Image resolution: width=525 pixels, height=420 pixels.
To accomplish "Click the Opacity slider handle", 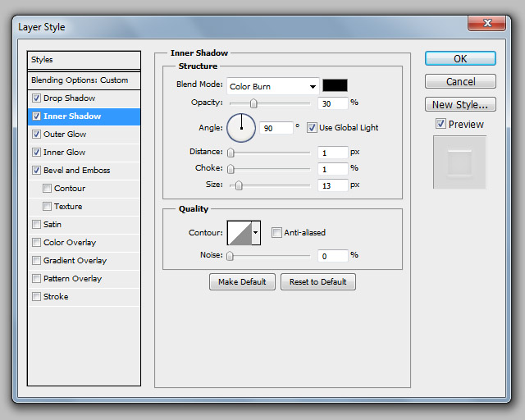I will click(253, 103).
